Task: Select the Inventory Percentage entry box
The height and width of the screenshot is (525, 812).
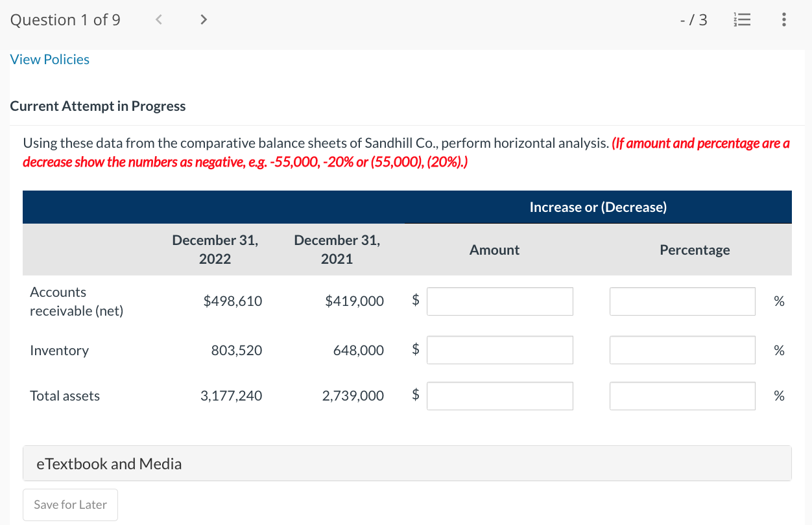Action: (x=682, y=350)
